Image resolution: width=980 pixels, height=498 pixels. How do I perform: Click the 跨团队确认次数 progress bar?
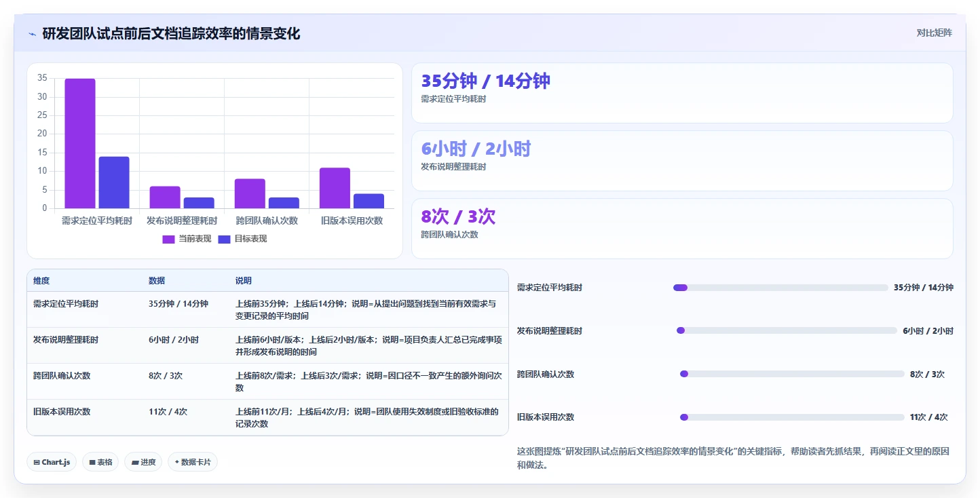792,374
